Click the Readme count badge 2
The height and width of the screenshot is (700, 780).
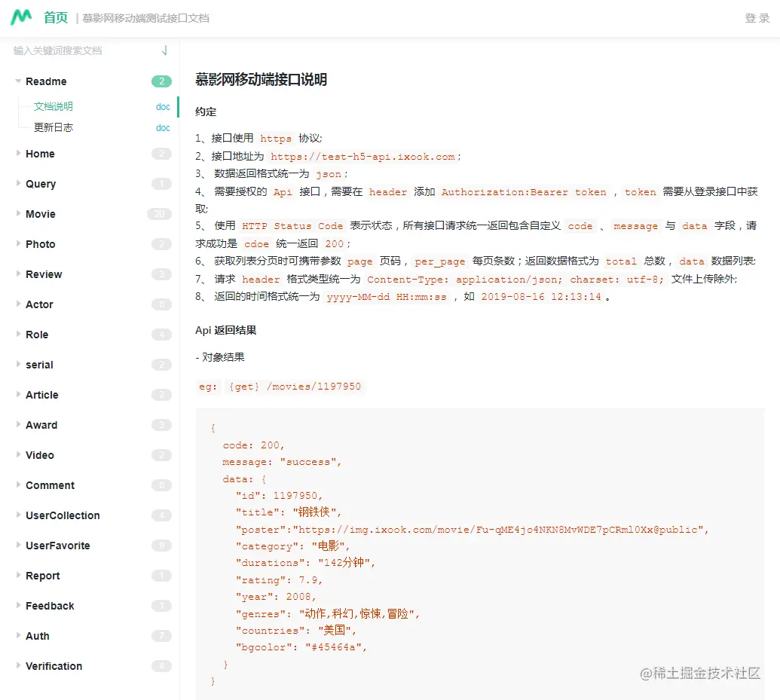[x=162, y=81]
